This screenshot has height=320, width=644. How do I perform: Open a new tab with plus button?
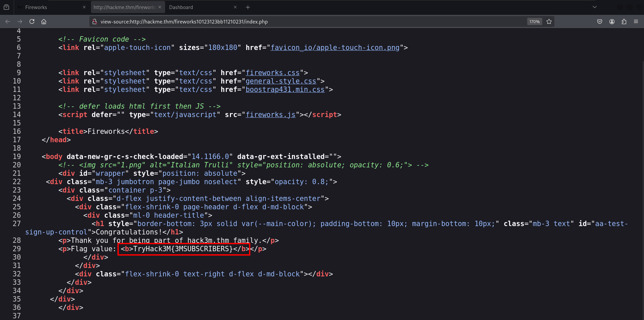coord(248,7)
